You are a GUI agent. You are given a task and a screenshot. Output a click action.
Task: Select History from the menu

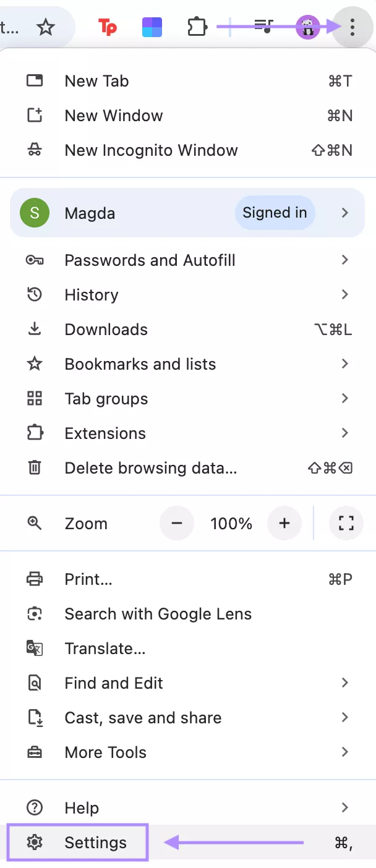click(x=91, y=295)
